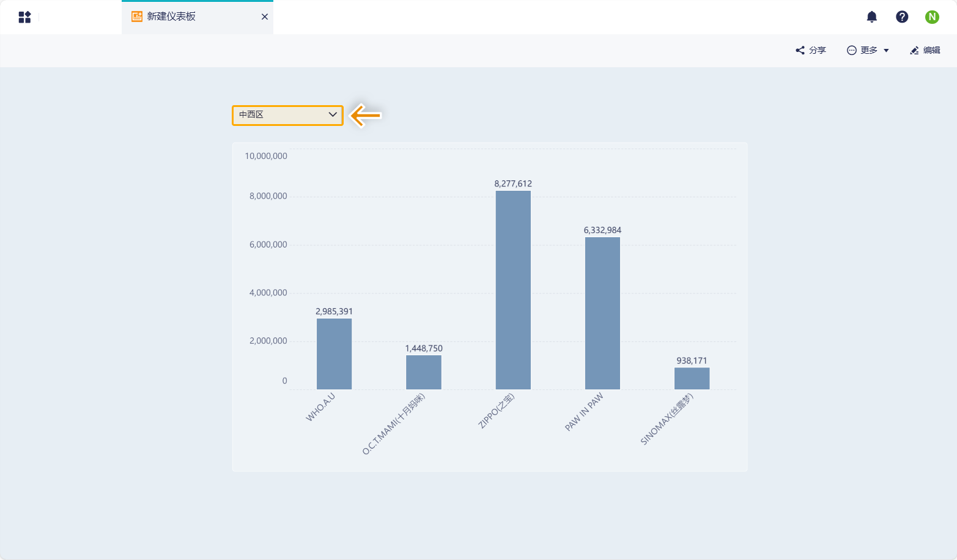Click the 2,985,391 data label
Viewport: 957px width, 560px height.
[x=334, y=311]
